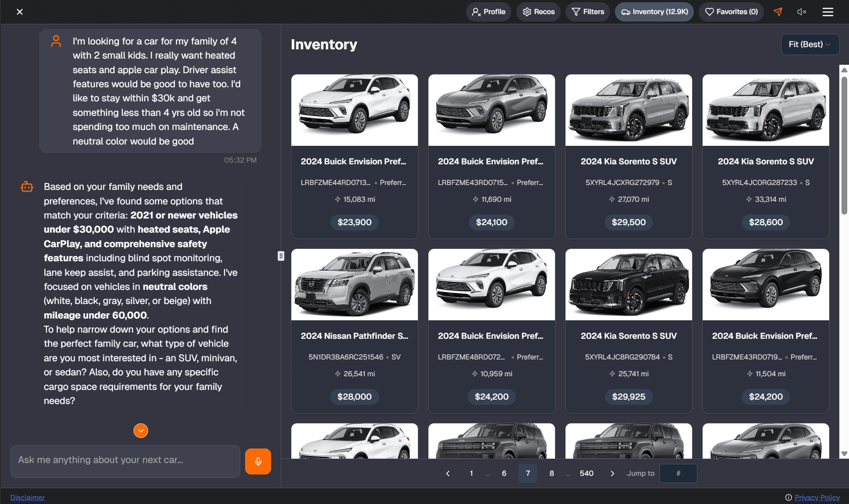The width and height of the screenshot is (849, 504).
Task: Click the $29,925 price badge
Action: (x=629, y=397)
